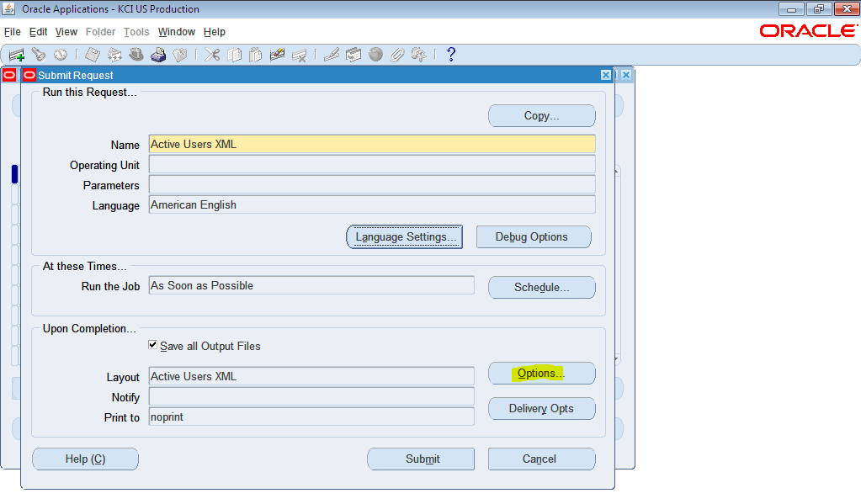Image resolution: width=861 pixels, height=504 pixels.
Task: Click the Switch Responsibilities hat icon
Action: click(136, 55)
